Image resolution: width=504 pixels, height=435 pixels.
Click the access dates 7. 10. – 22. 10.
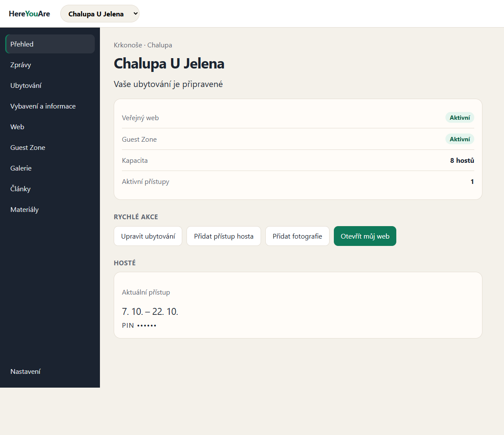150,311
